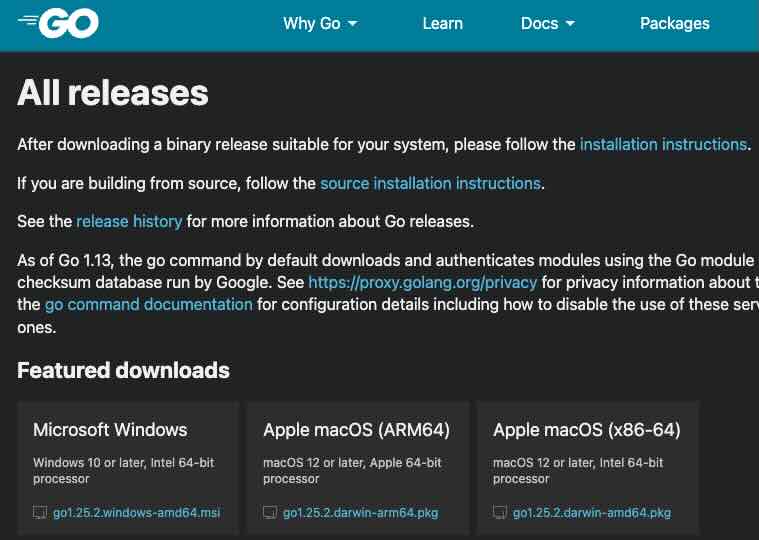759x540 pixels.
Task: Follow the source installation instructions link
Action: (x=430, y=184)
